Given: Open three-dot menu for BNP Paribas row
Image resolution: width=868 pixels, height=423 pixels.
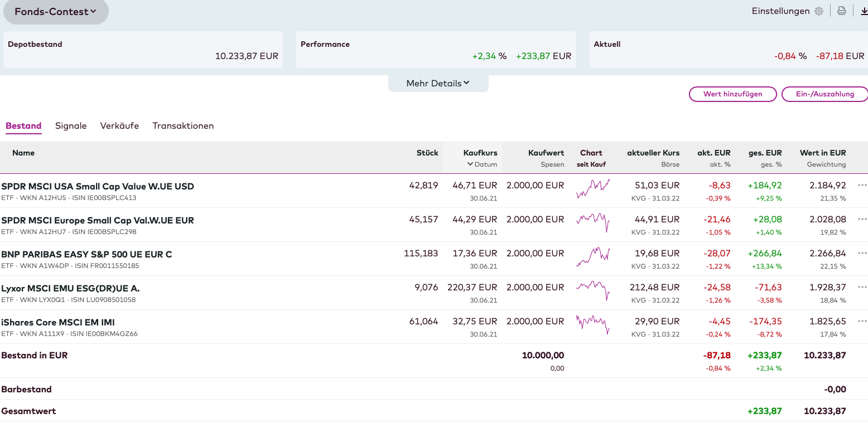Looking at the screenshot, I should 862,254.
